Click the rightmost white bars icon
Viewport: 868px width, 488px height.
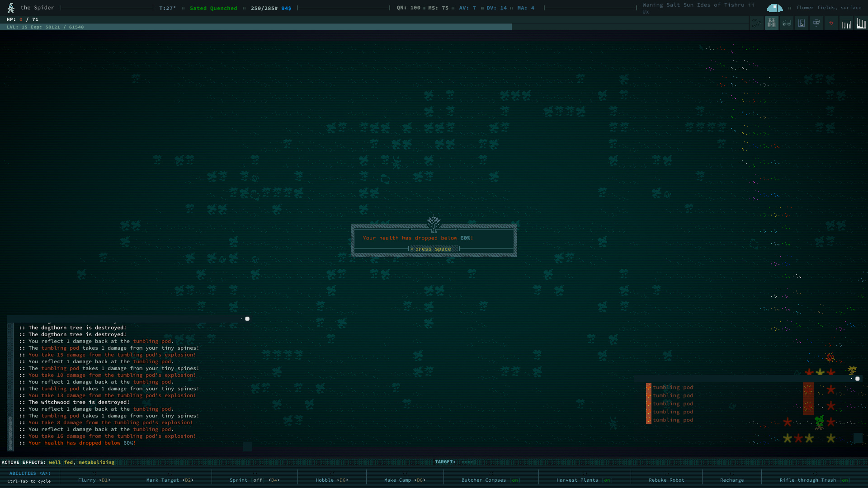[x=861, y=23]
